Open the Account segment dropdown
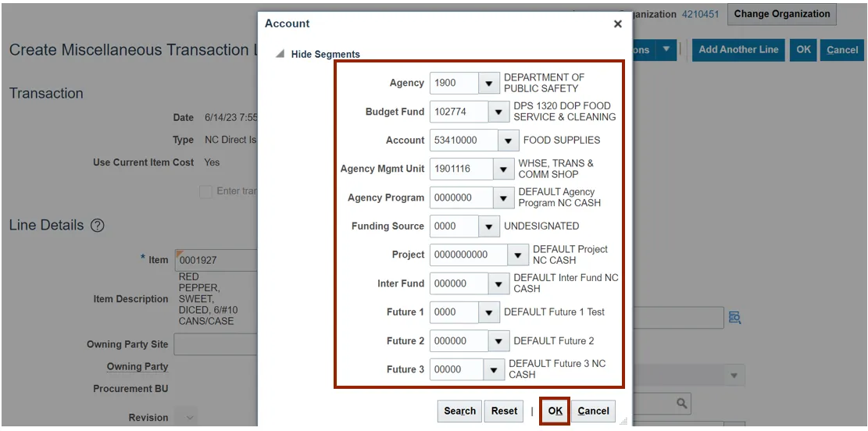This screenshot has height=431, width=868. click(508, 141)
